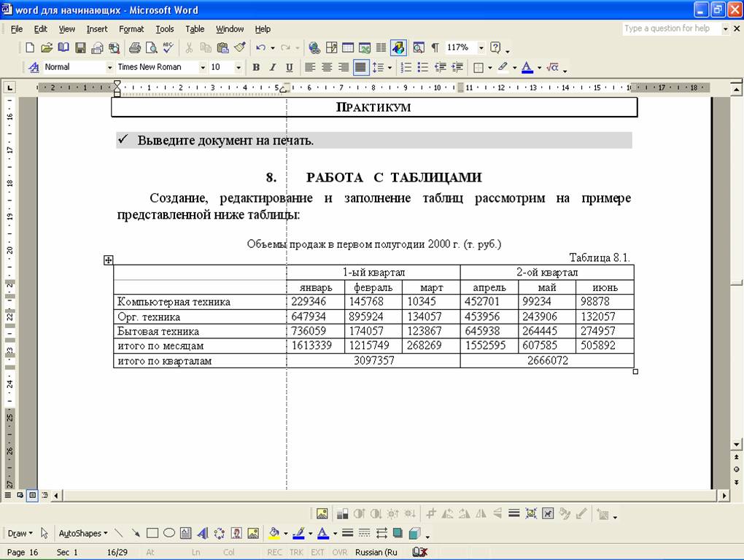The height and width of the screenshot is (560, 744).
Task: Set alignment to center
Action: point(327,67)
